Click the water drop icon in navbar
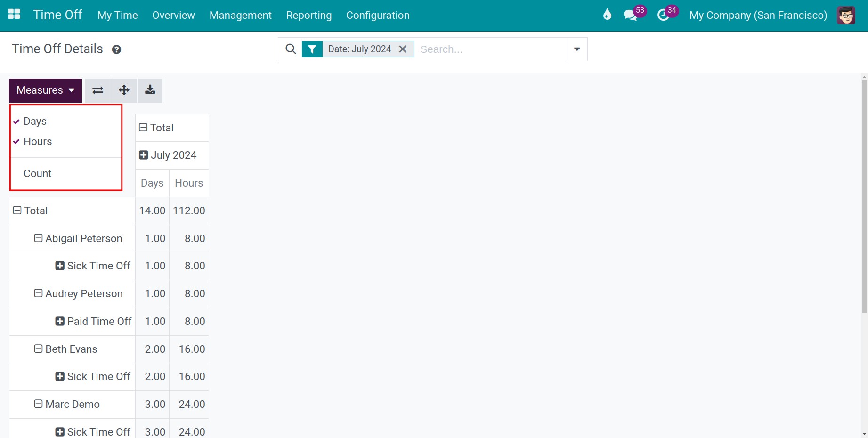The image size is (868, 438). [x=607, y=15]
